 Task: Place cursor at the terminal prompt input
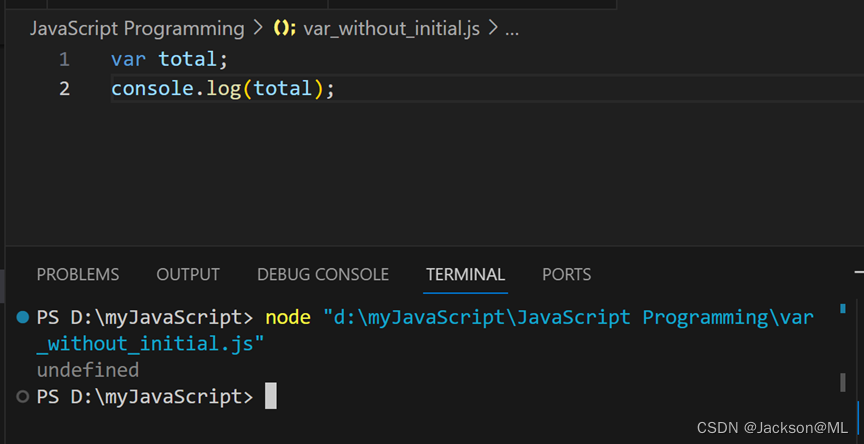(x=270, y=397)
